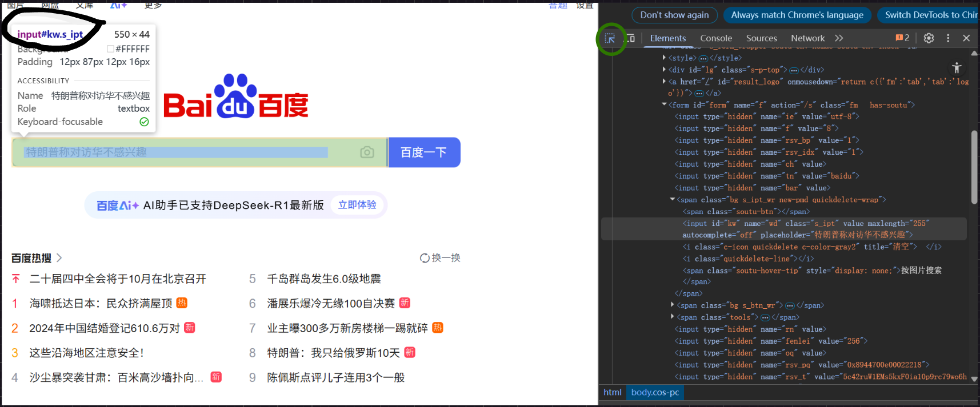
Task: Select the i class=quickdelete-line DOM line
Action: pyautogui.click(x=749, y=259)
